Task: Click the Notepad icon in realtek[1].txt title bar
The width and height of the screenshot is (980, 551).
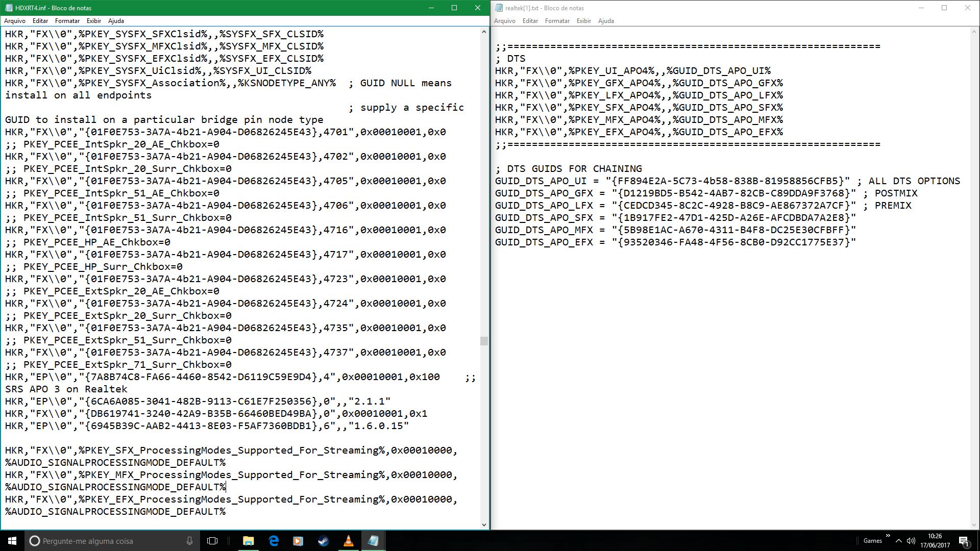Action: point(499,8)
